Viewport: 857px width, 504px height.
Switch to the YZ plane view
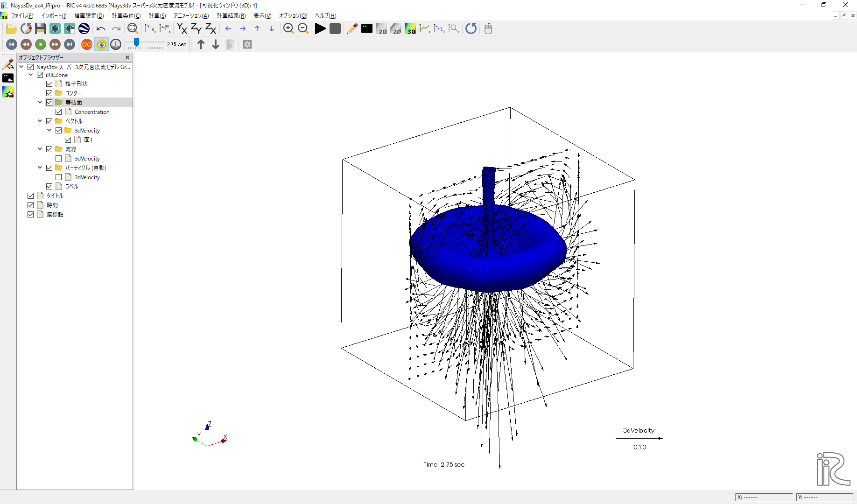197,29
